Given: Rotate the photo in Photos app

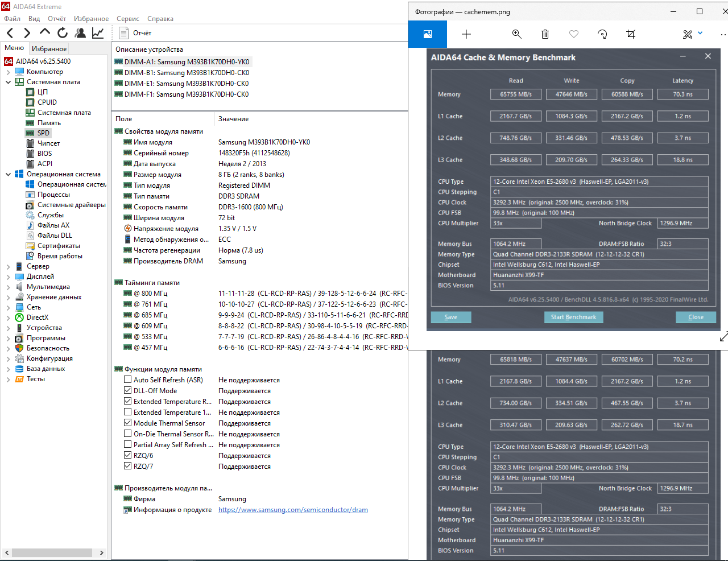Looking at the screenshot, I should [x=602, y=34].
